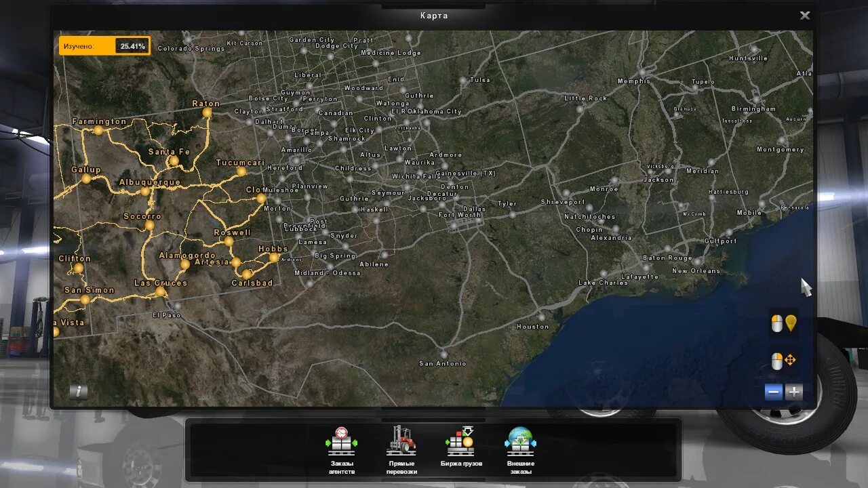868x488 pixels.
Task: Select the Alamogordo city marker
Action: (x=184, y=264)
